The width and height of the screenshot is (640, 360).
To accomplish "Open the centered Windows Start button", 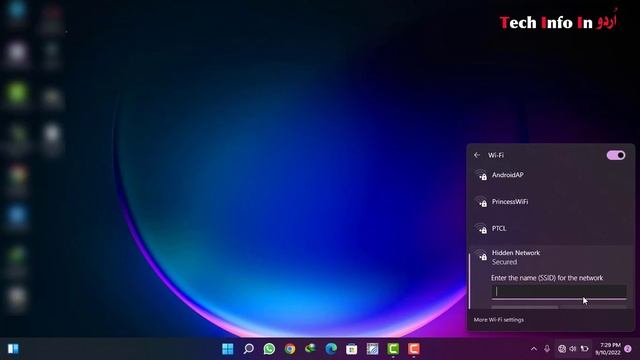I will tap(227, 349).
